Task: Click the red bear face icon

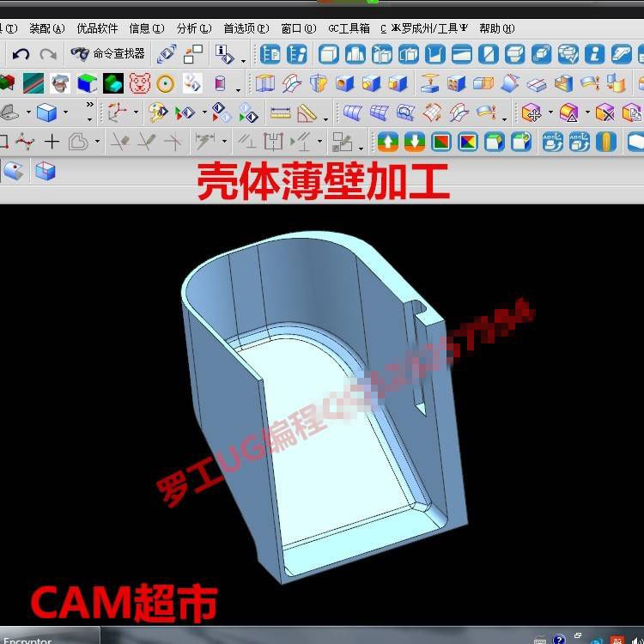Action: (139, 83)
